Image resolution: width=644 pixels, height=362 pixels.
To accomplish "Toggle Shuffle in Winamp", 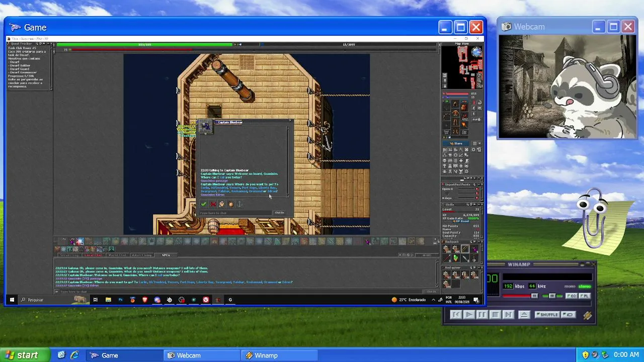I will pyautogui.click(x=547, y=315).
